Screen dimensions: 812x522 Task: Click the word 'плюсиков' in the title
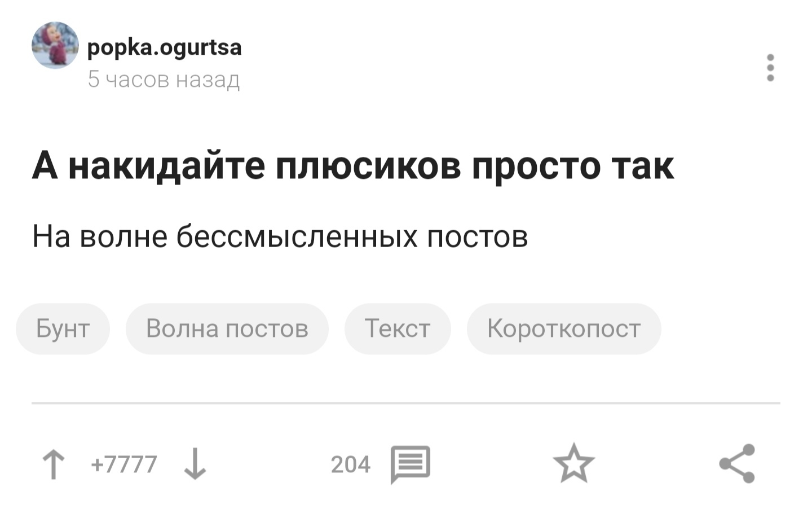tap(368, 166)
